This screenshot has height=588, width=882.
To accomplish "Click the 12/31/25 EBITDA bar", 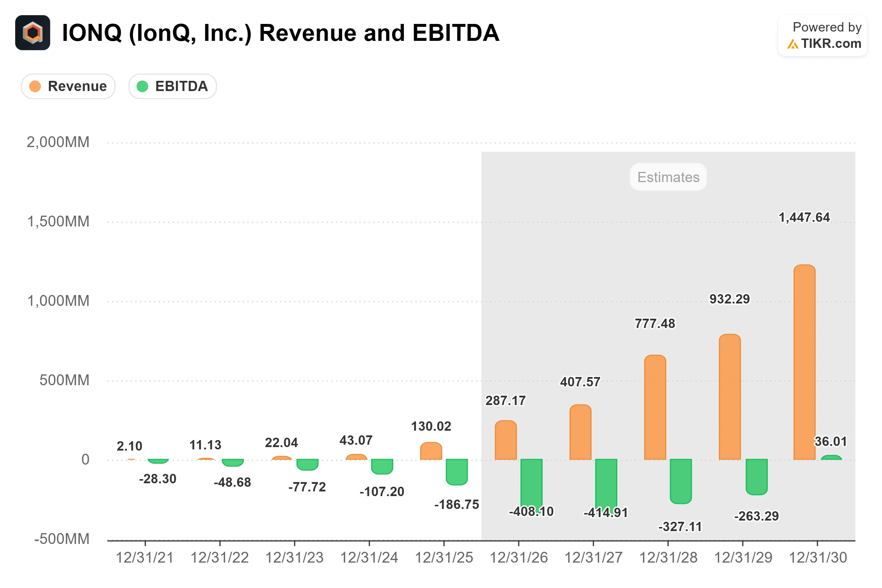I will [x=457, y=472].
